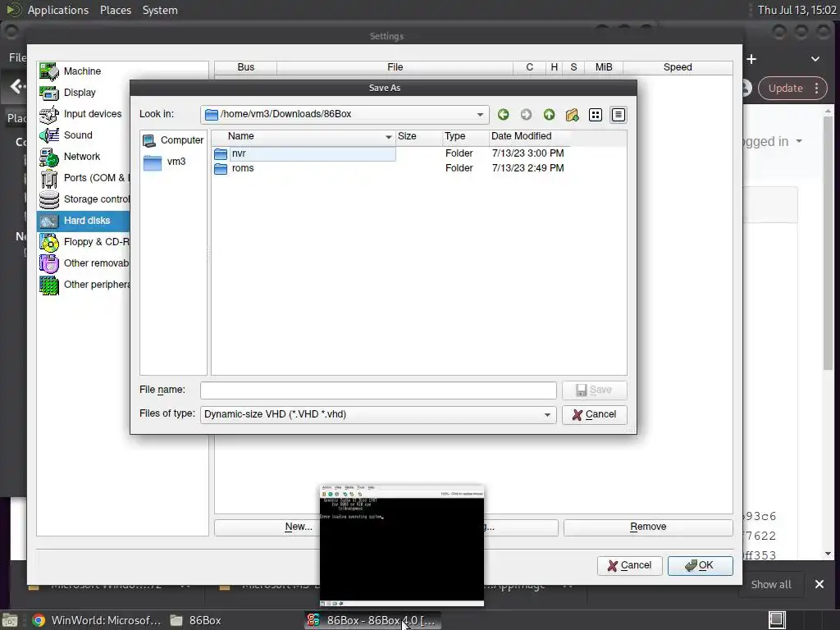Open a new tab in Chrome
840x630 pixels.
751,59
